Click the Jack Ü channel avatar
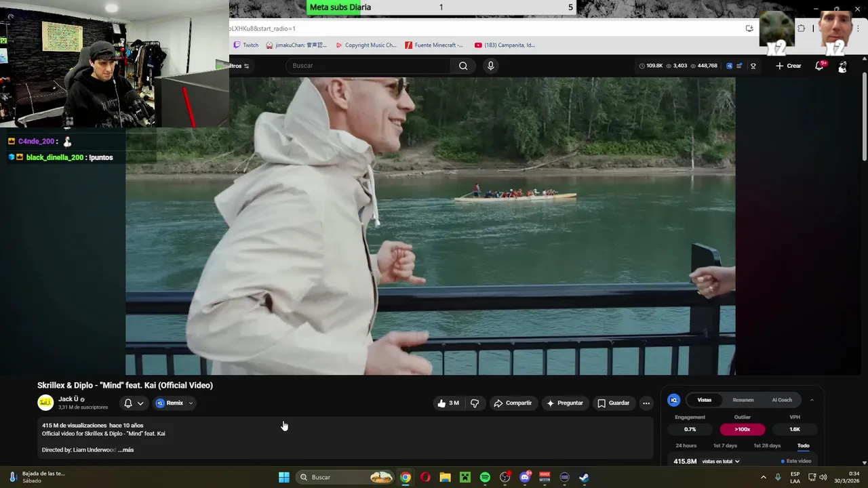 coord(45,403)
